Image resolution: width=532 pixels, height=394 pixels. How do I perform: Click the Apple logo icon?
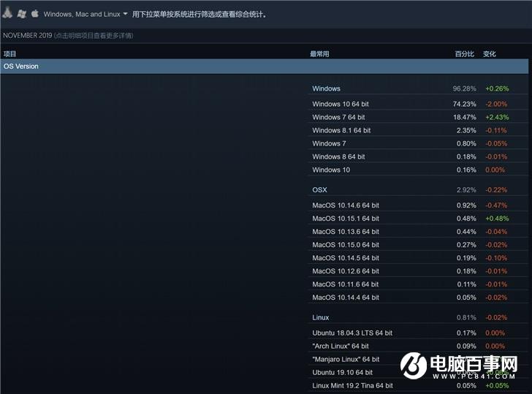[34, 14]
